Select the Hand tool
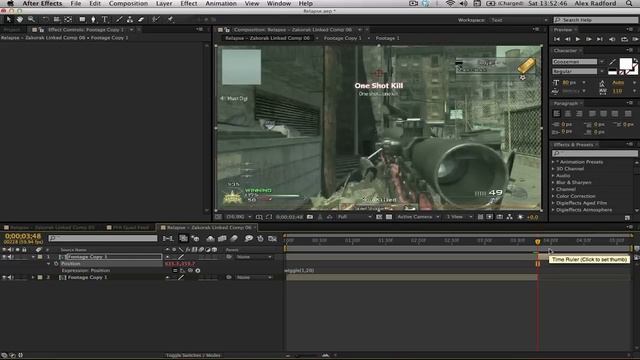The height and width of the screenshot is (360, 640). pyautogui.click(x=19, y=19)
